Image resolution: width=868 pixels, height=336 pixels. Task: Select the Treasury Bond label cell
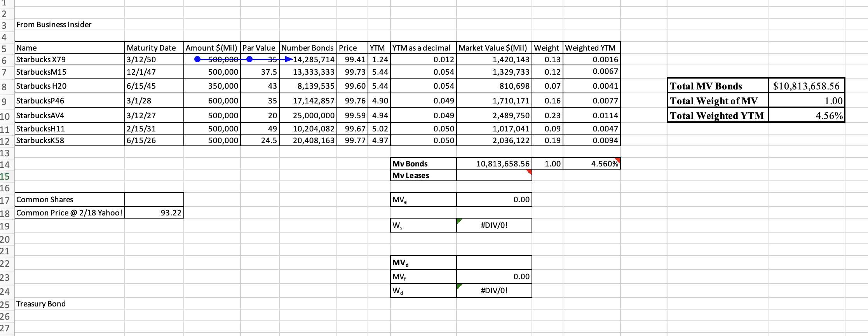pyautogui.click(x=70, y=304)
